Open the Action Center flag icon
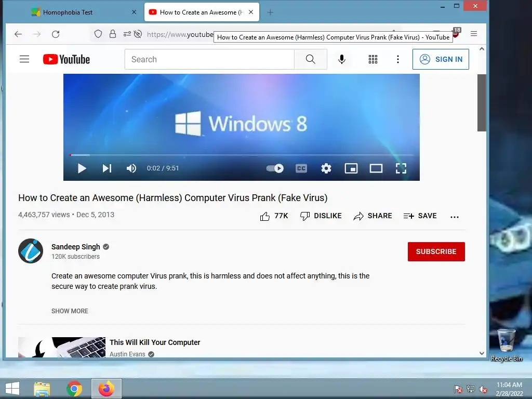Viewport: 532px width, 399px height. click(x=458, y=389)
